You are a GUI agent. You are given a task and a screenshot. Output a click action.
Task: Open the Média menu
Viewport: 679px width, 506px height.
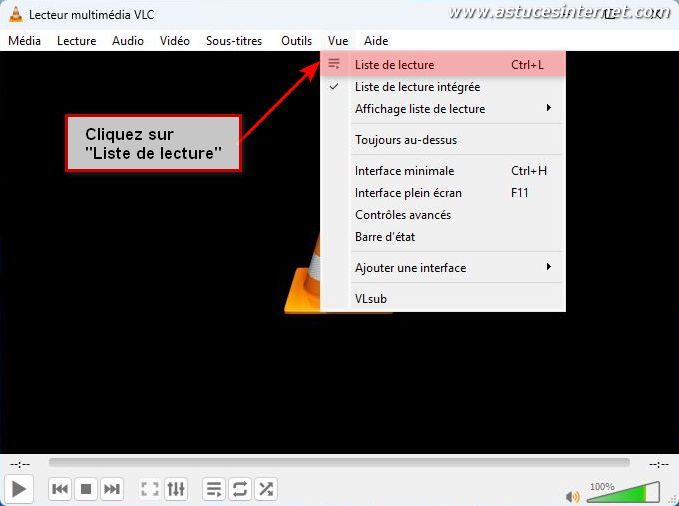pos(25,41)
